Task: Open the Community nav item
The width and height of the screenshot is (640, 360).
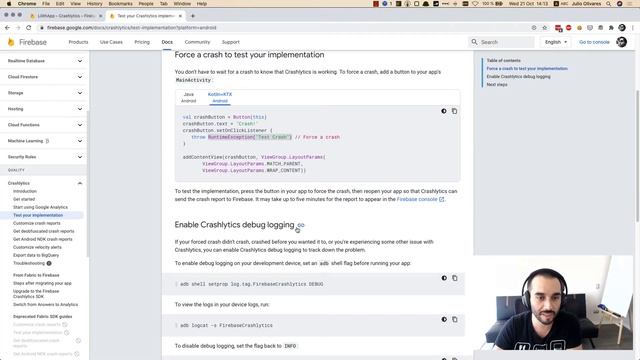Action: [197, 42]
